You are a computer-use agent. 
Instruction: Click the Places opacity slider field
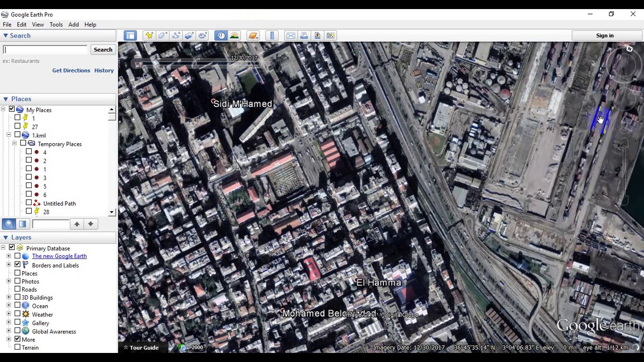(50, 224)
